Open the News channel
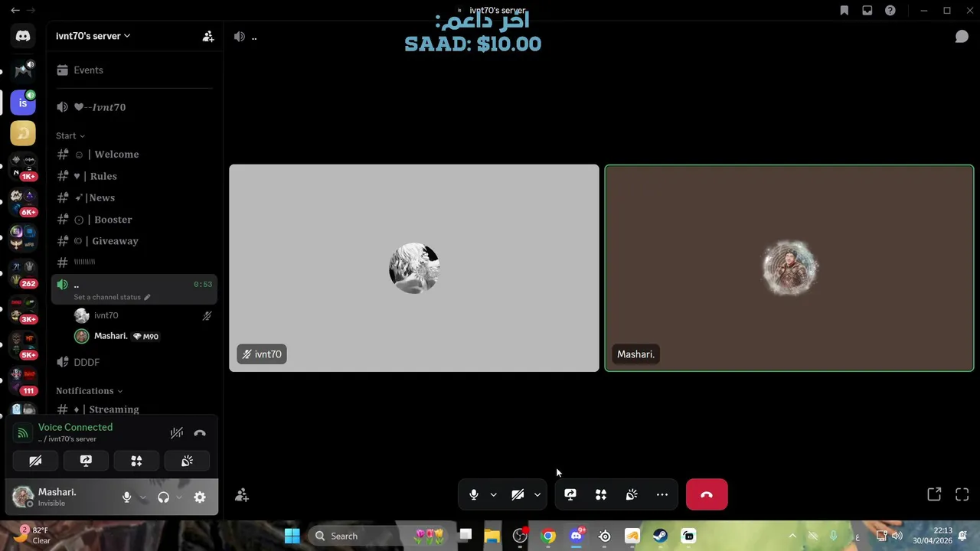 pyautogui.click(x=134, y=197)
